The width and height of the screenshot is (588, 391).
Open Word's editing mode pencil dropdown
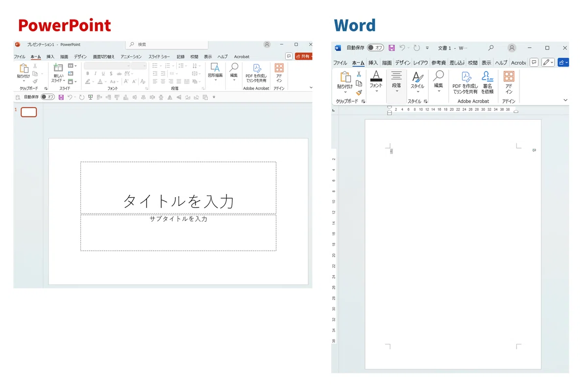tap(548, 62)
